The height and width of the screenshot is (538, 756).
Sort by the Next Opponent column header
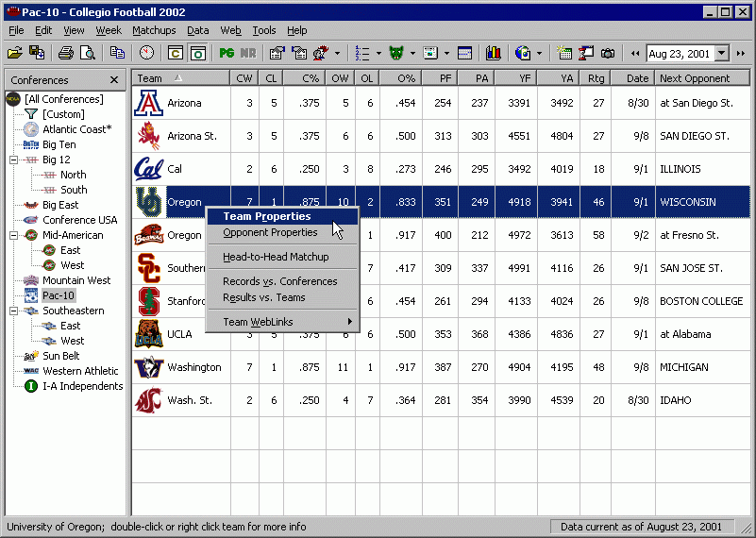702,78
